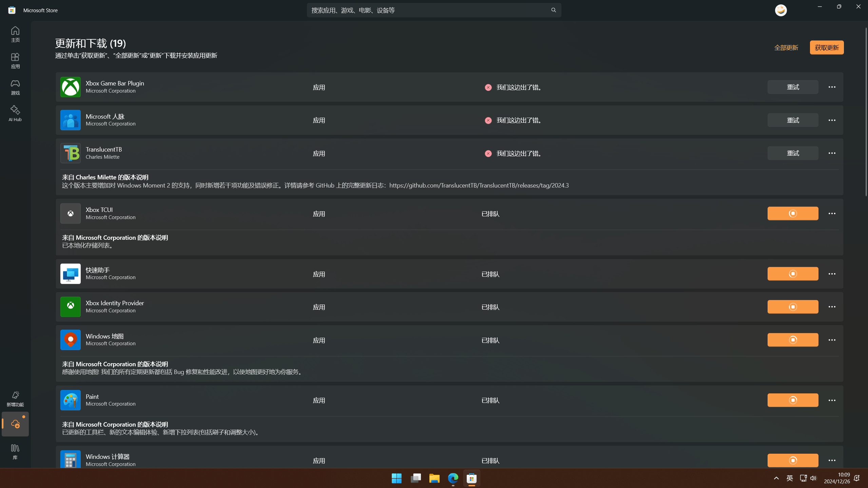
Task: Stop the queued 快速助手 update
Action: pos(792,274)
